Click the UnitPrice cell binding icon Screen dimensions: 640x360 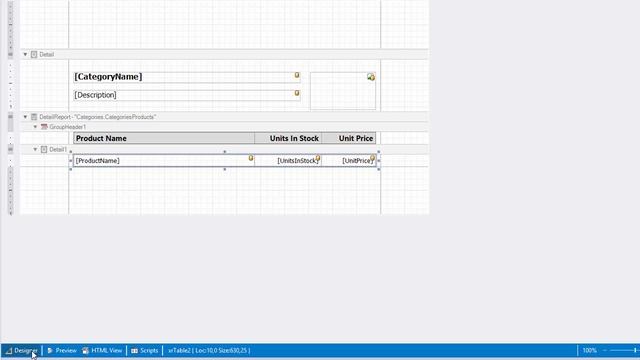372,158
